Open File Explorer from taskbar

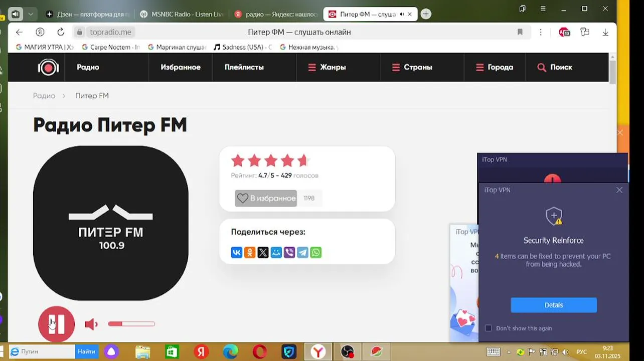pos(142,352)
